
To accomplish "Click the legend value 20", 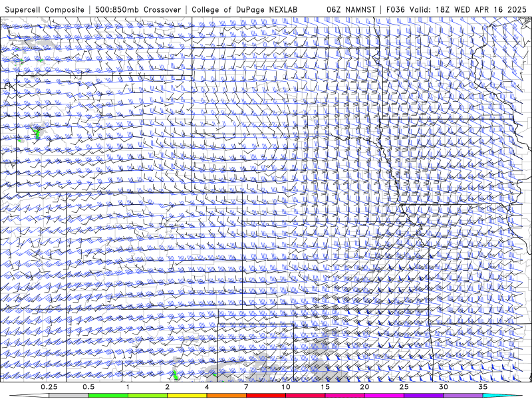I will point(364,387).
